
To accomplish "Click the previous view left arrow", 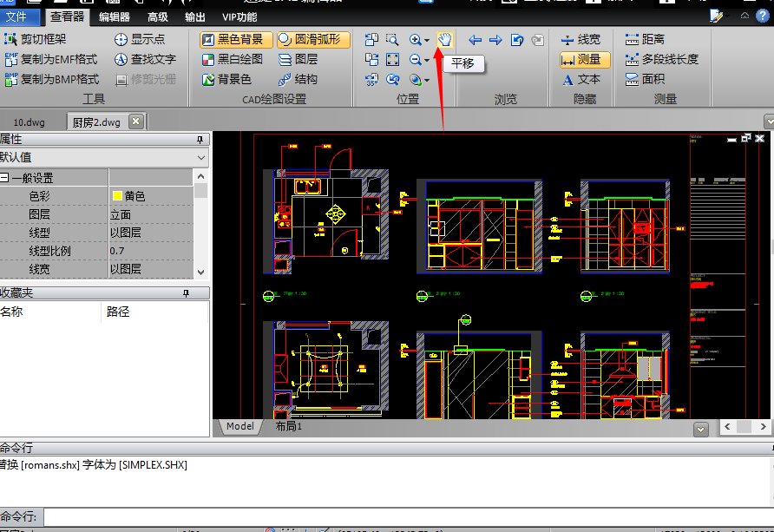I will tap(475, 40).
